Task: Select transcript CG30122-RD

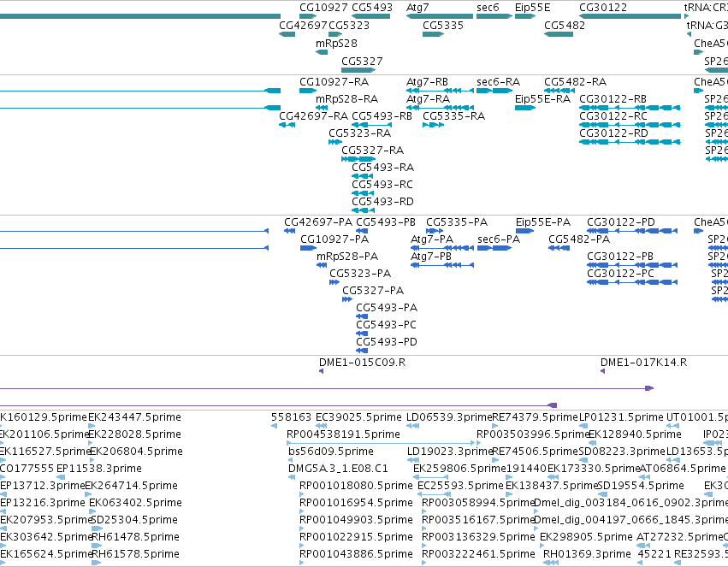Action: pos(630,142)
